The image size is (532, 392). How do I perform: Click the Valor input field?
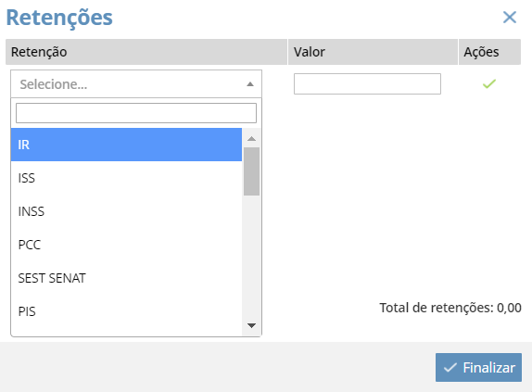367,83
